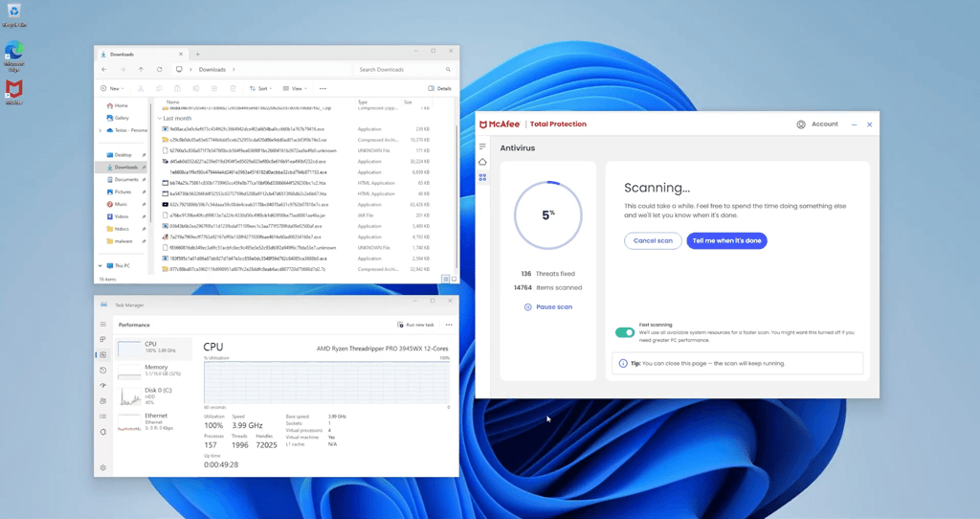Open Startup apps icon in Task Manager
Screen dimensions: 980x519
tap(103, 385)
